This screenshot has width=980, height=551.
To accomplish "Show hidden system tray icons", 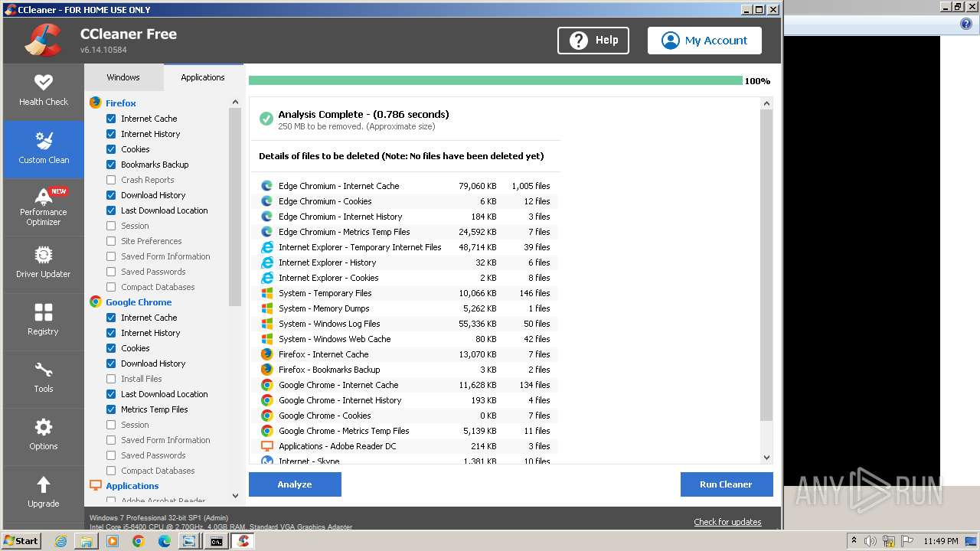I will click(853, 540).
